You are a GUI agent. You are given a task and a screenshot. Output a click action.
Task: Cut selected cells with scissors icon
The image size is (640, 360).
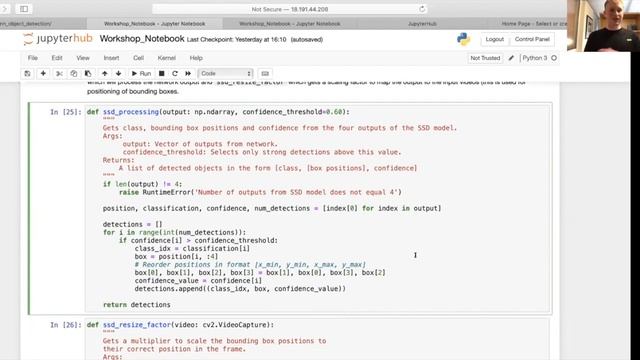tap(59, 73)
